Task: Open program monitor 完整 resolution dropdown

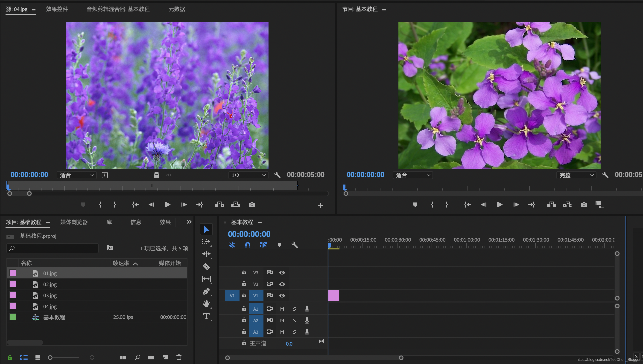Action: coord(576,175)
